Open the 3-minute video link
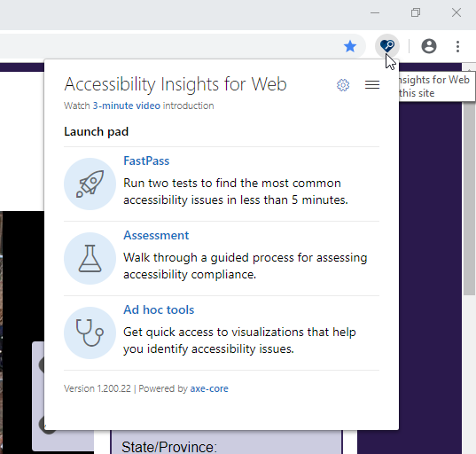Screen dimensions: 476x454 tap(127, 106)
